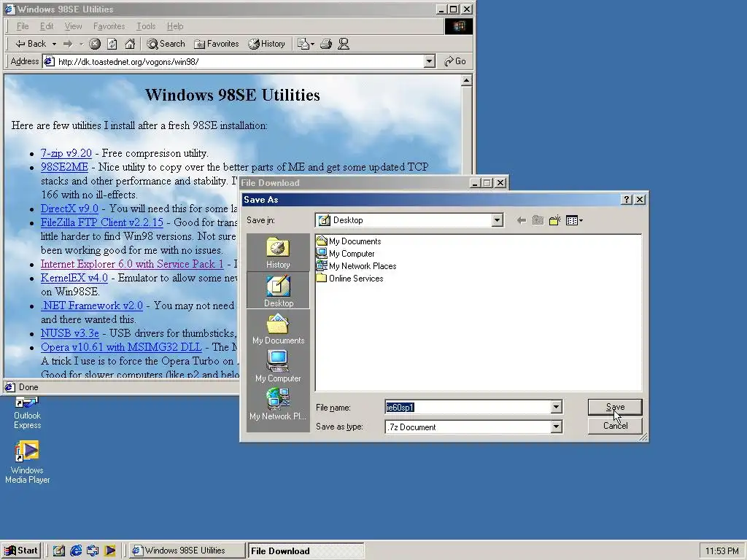This screenshot has width=747, height=560.
Task: Click the Back arrow in Internet Explorer toolbar
Action: [31, 44]
